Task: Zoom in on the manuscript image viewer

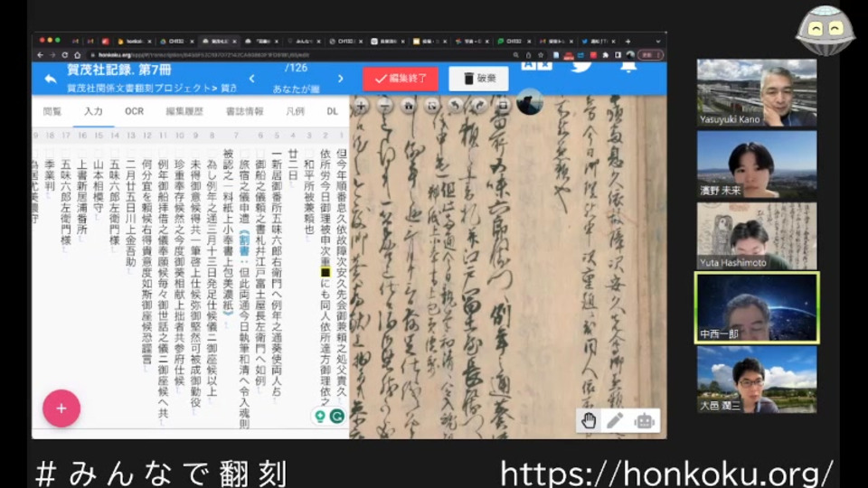Action: pyautogui.click(x=361, y=106)
